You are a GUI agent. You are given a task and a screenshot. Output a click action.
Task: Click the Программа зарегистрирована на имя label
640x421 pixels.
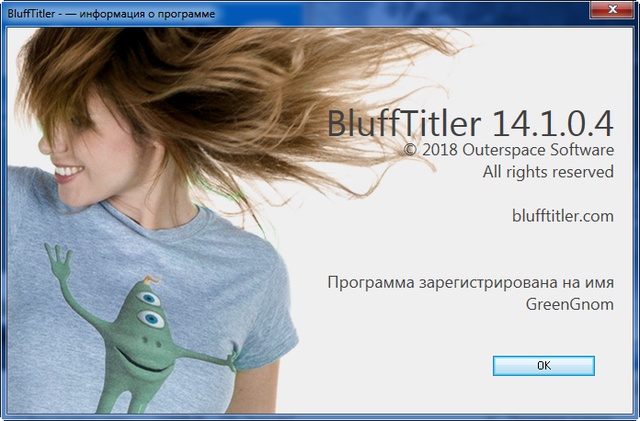point(470,283)
